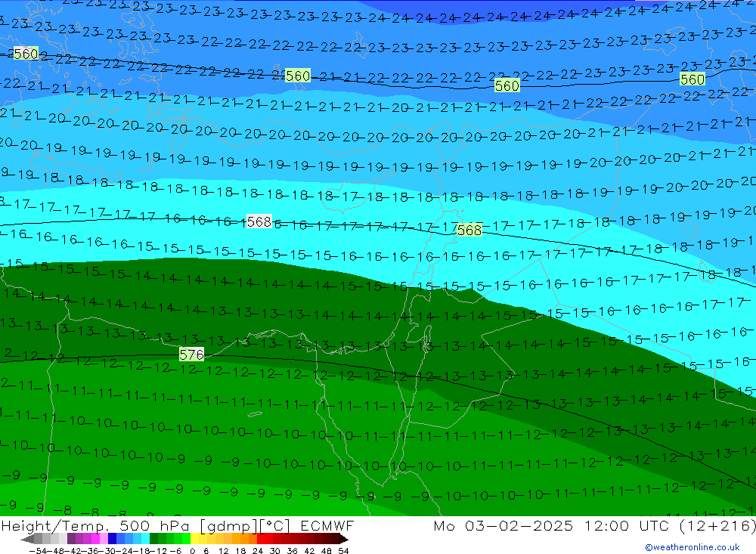Pick the cyan legend swatch
The image size is (756, 554).
(145, 540)
